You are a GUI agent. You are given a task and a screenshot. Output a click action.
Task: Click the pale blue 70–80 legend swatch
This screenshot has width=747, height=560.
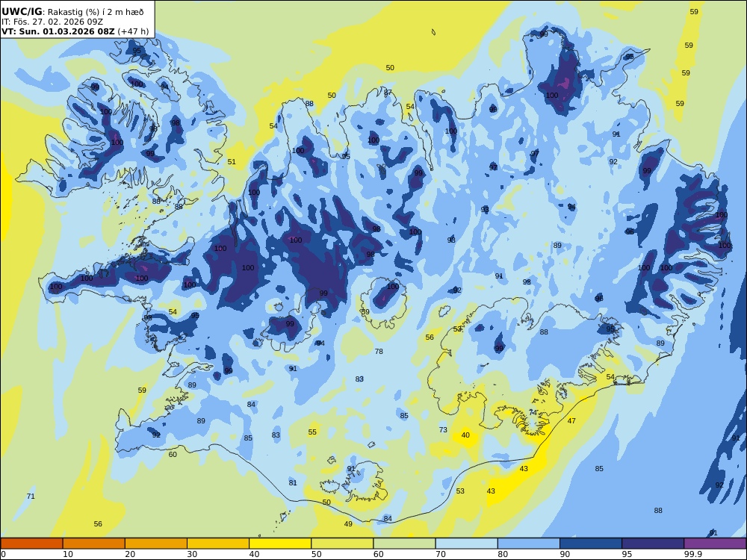pos(466,544)
